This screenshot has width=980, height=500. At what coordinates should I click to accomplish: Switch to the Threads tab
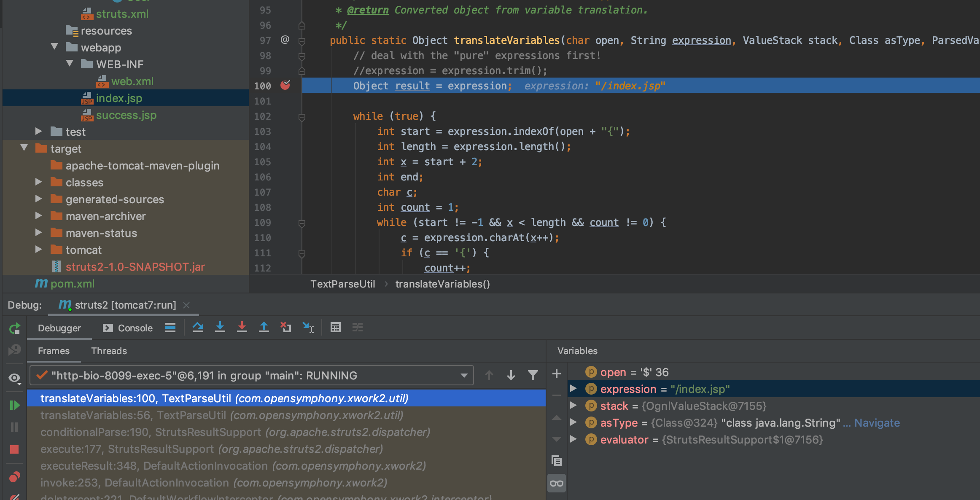click(109, 351)
